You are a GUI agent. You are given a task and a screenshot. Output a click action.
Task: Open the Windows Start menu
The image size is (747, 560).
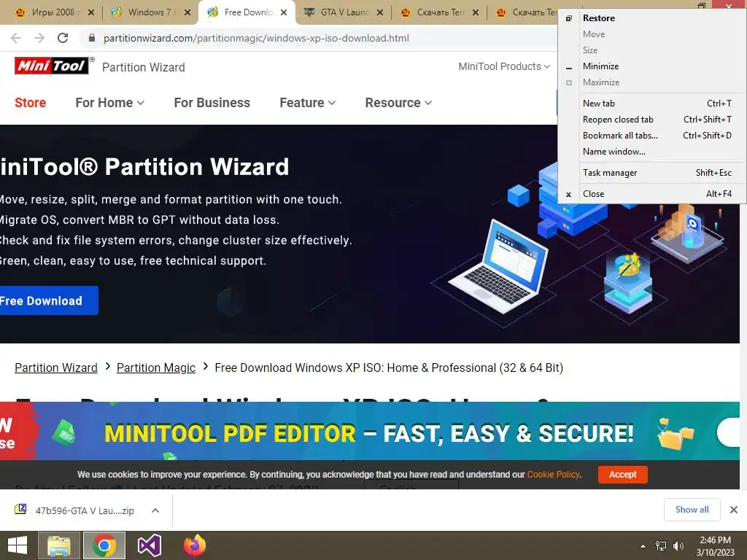pyautogui.click(x=18, y=545)
